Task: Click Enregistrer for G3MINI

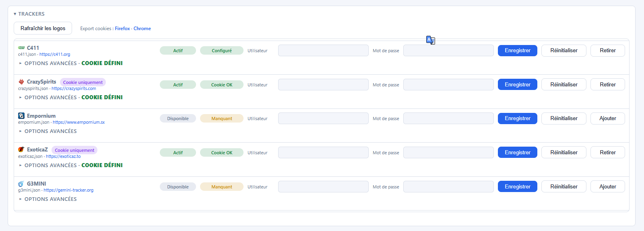Action: tap(518, 186)
